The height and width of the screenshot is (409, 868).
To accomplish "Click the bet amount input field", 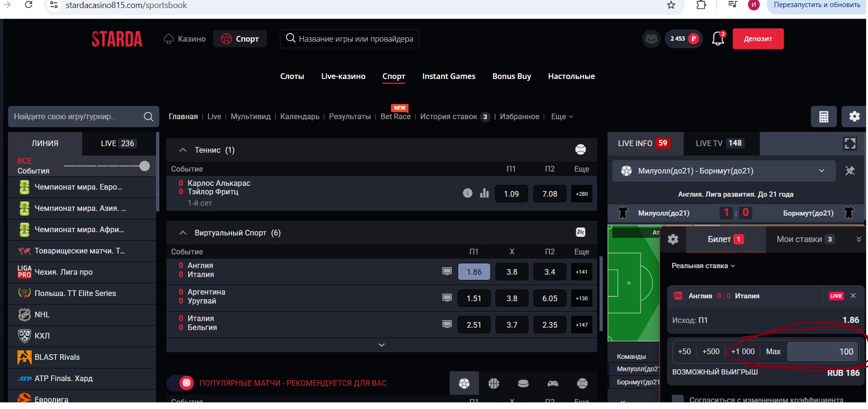I will pyautogui.click(x=822, y=352).
